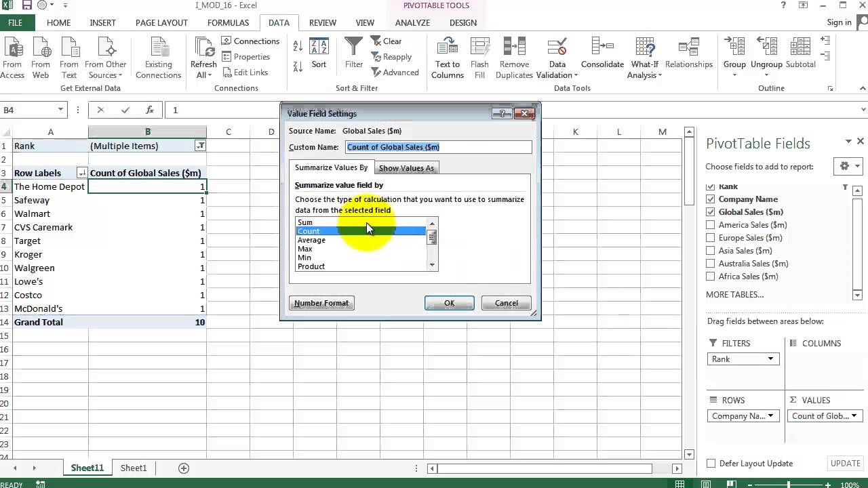The image size is (868, 488).
Task: Click Text to Columns
Action: [448, 58]
